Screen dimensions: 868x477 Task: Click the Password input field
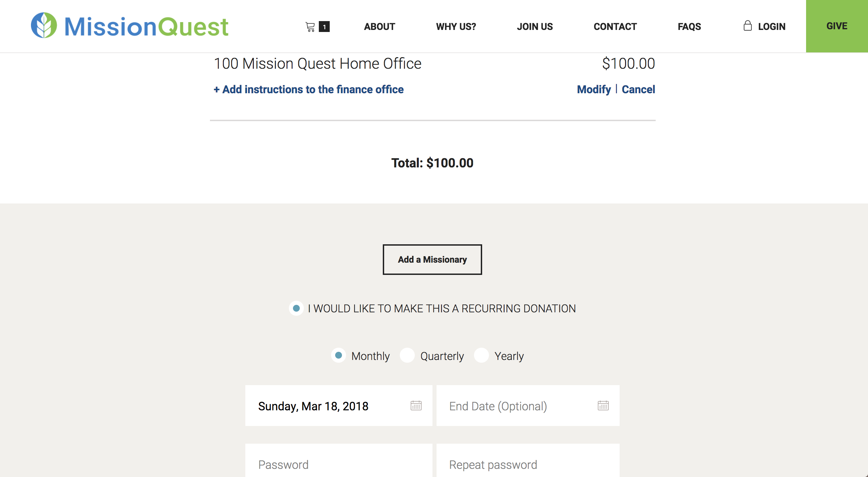coord(339,464)
